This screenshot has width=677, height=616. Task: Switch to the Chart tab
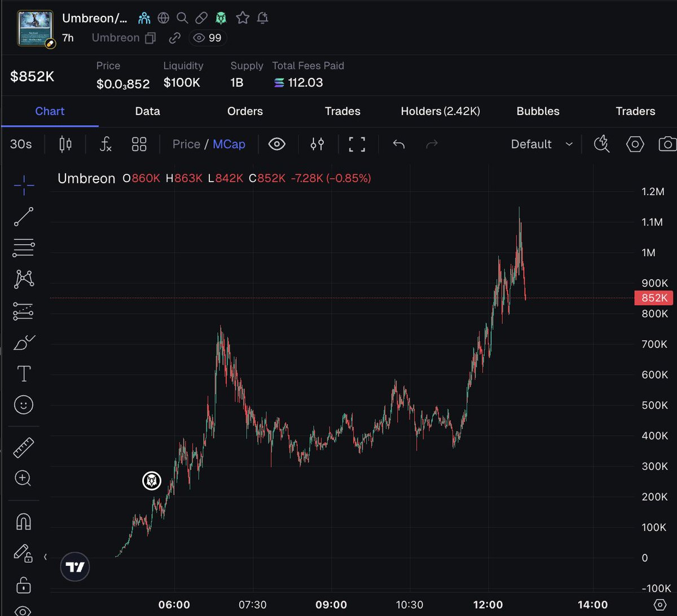pyautogui.click(x=50, y=111)
